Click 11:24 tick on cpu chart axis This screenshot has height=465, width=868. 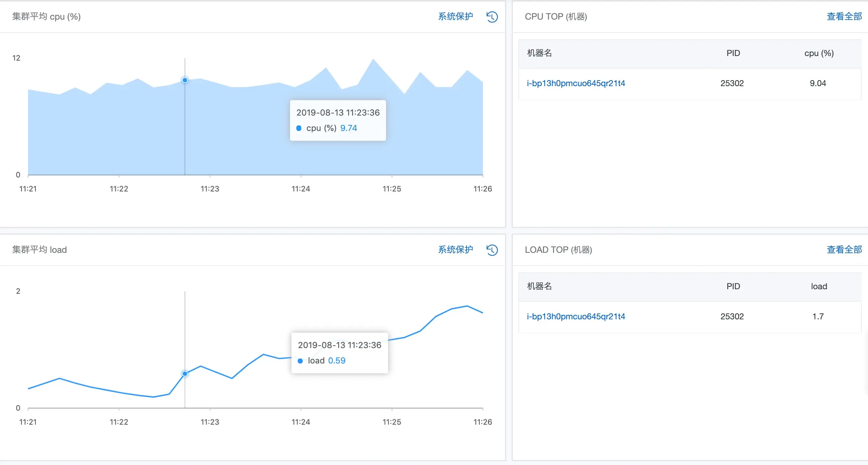pyautogui.click(x=301, y=189)
